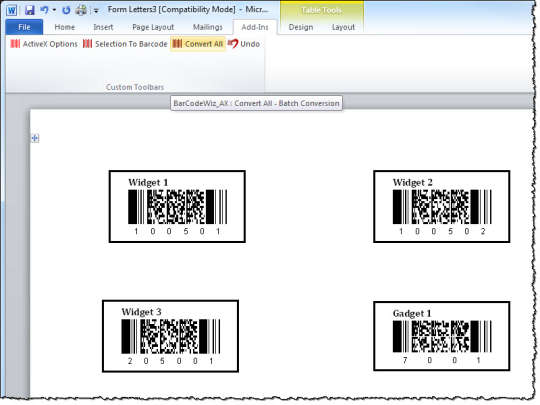Image resolution: width=540 pixels, height=405 pixels.
Task: Open the undo history dropdown arrow
Action: 54,10
